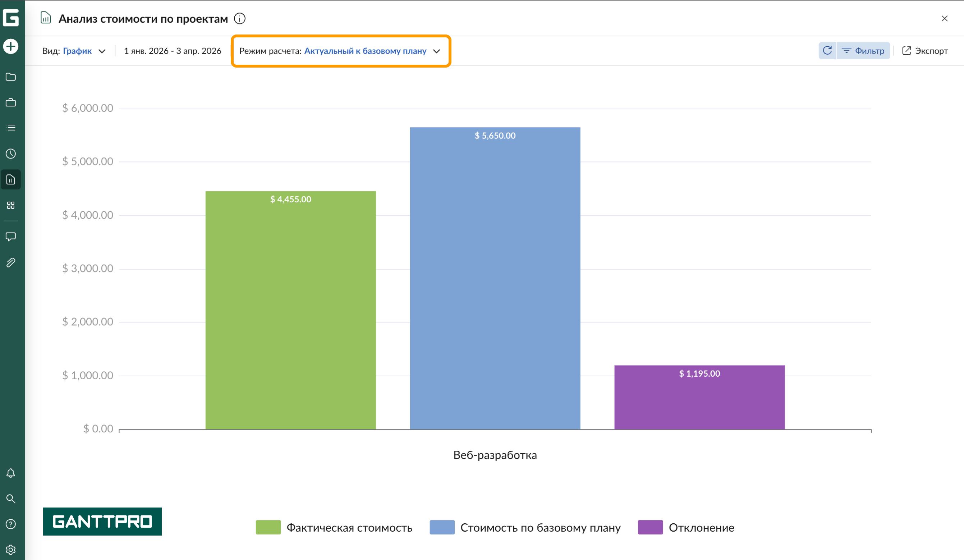The image size is (964, 560).
Task: Open the attachments paperclip icon
Action: [11, 262]
